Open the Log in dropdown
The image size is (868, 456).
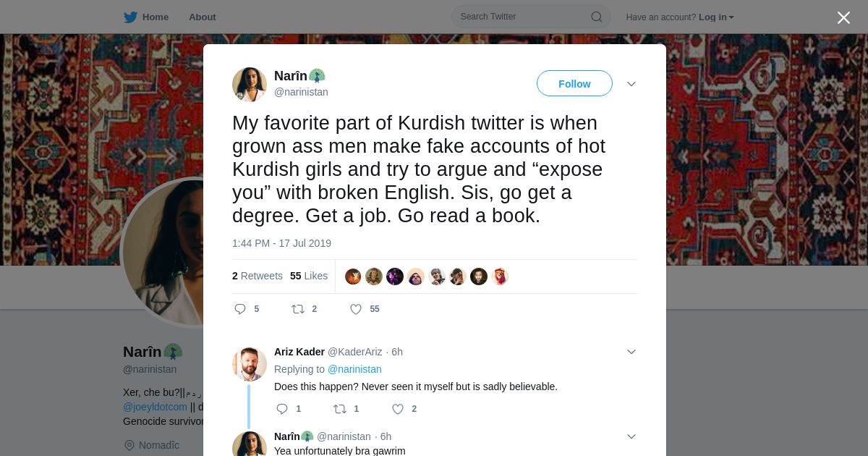coord(715,17)
